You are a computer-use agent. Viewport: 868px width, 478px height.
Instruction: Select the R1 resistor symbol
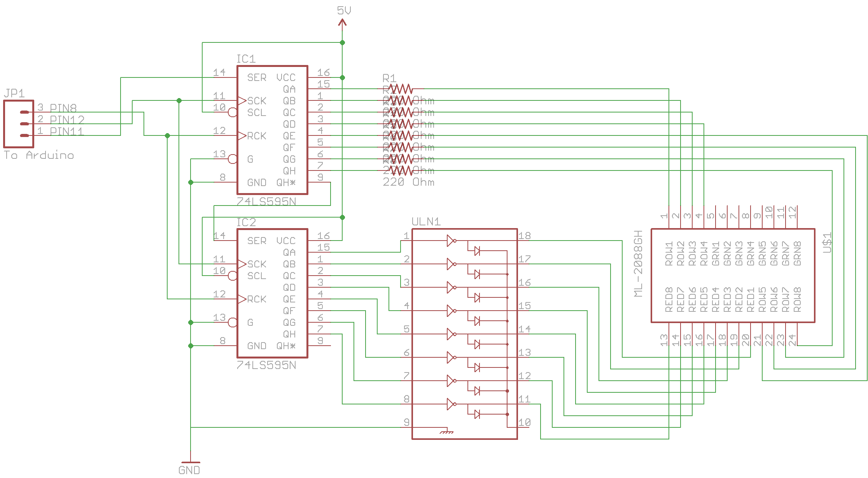[401, 89]
